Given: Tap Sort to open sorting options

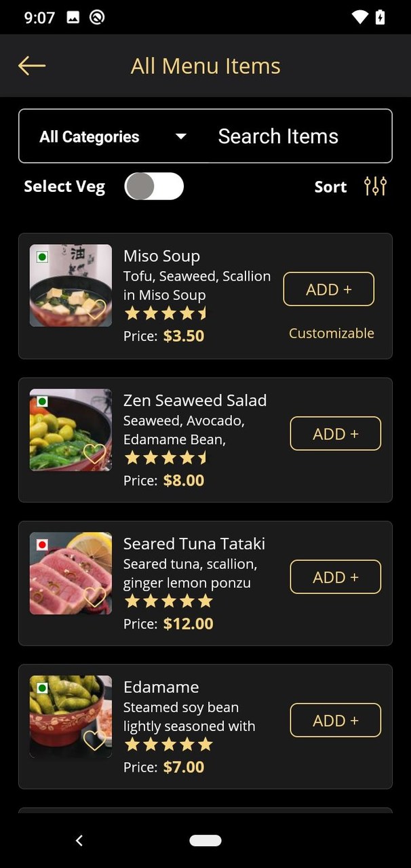Looking at the screenshot, I should [330, 186].
